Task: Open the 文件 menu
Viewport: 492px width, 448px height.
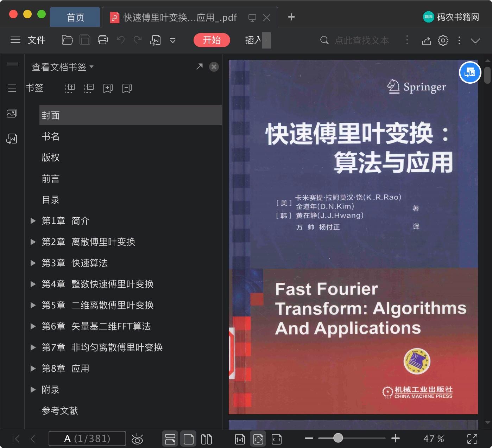Action: click(x=37, y=40)
